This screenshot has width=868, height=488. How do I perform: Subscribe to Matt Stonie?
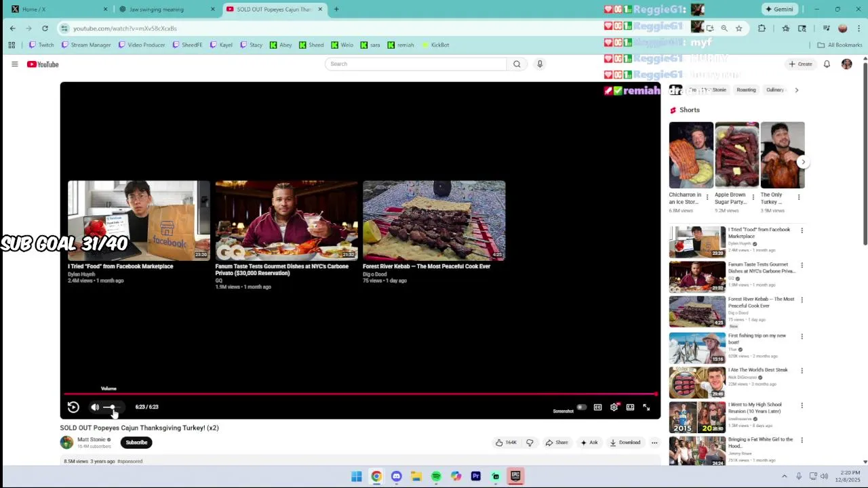pyautogui.click(x=136, y=443)
